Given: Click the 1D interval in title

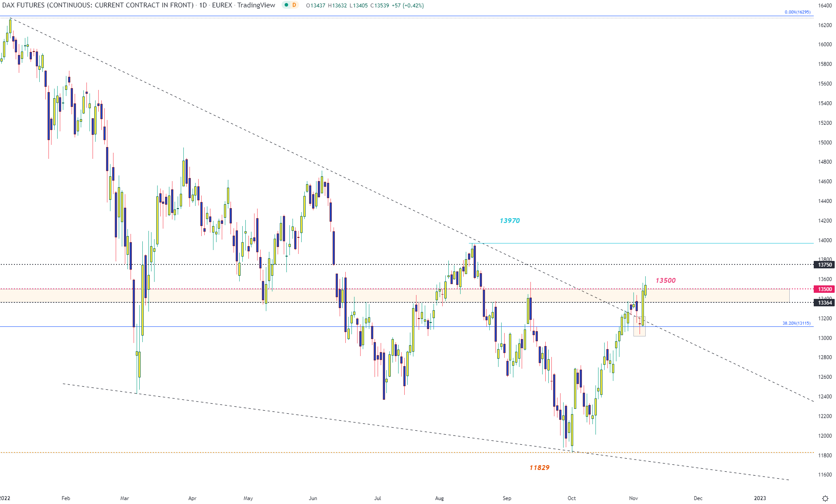Looking at the screenshot, I should tap(203, 5).
